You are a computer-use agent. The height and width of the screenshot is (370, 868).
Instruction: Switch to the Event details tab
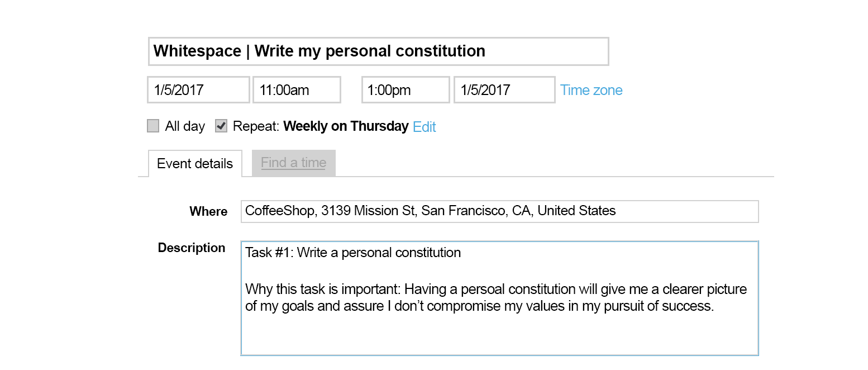194,163
